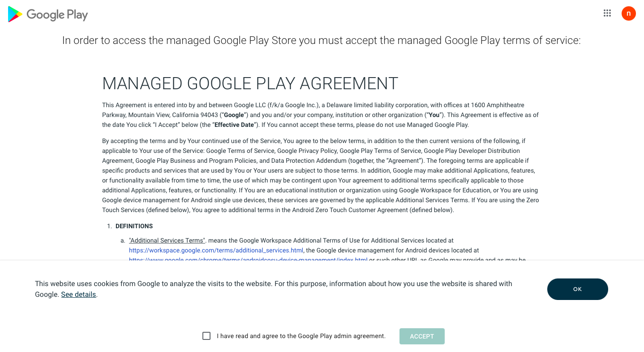Click the Google Play logo
644x352 pixels.
(x=48, y=14)
